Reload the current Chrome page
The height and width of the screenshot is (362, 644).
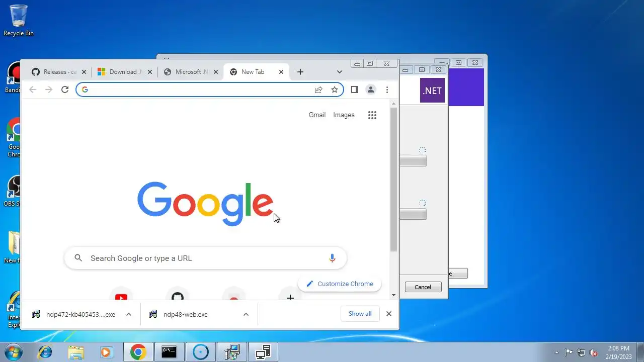[x=65, y=89]
